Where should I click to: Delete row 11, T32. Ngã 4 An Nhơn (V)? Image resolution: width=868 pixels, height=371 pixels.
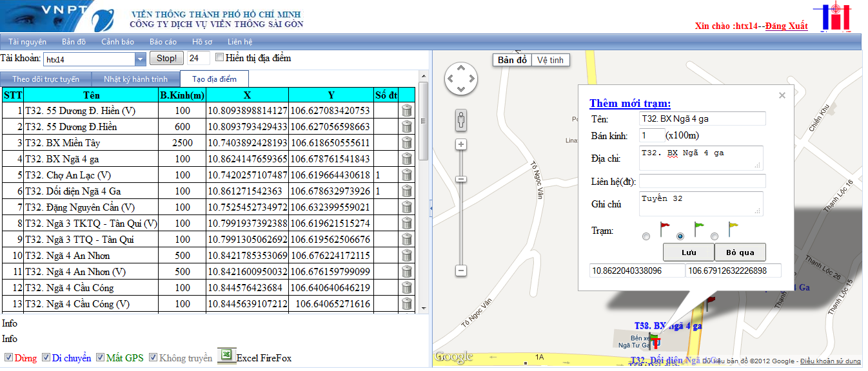[x=406, y=272]
